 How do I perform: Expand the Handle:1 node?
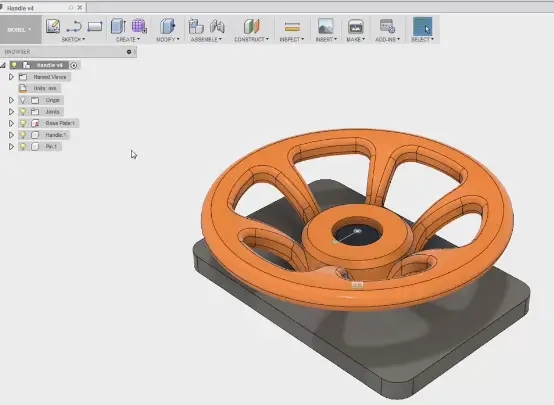[x=11, y=135]
